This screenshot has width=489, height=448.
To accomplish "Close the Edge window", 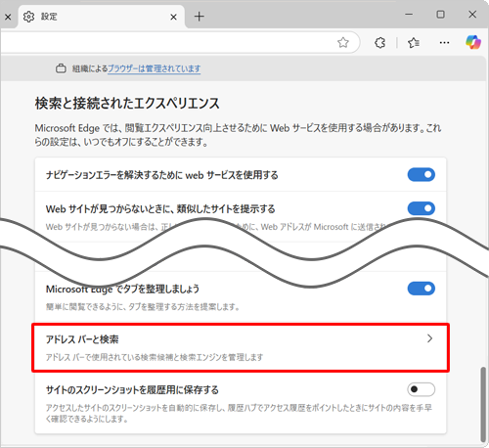I will 472,15.
